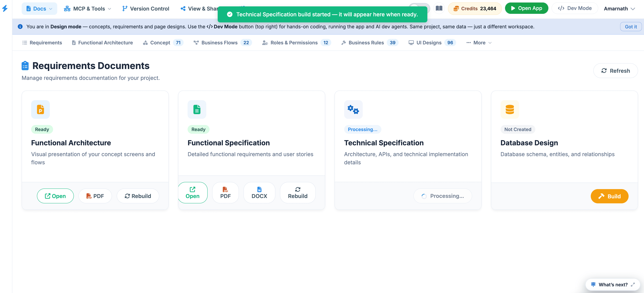Viewport: 644px width, 293px height.
Task: Switch to Dev Mode workspace
Action: [x=574, y=8]
